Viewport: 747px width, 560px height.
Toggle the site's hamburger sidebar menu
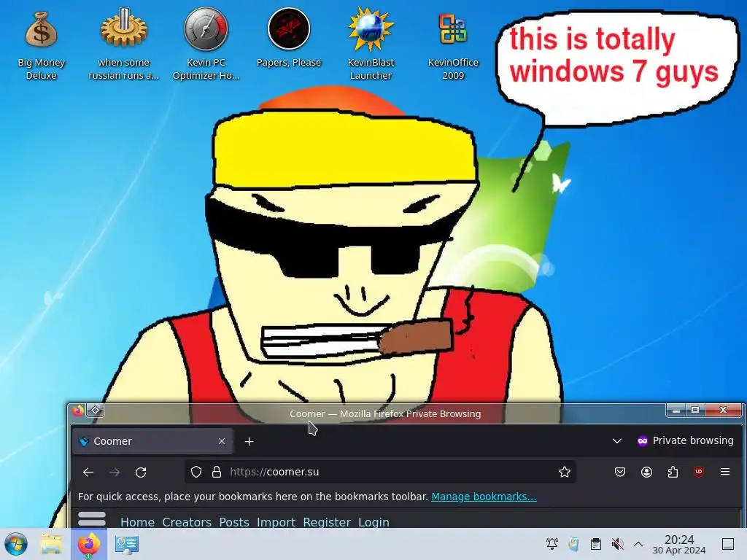coord(92,519)
